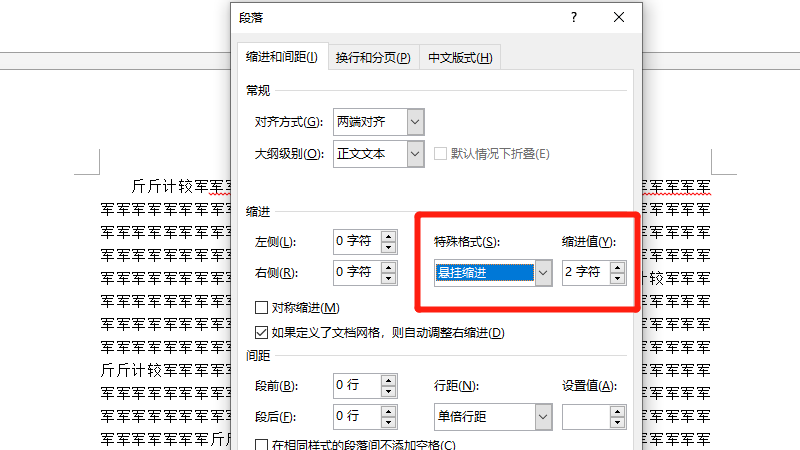800x450 pixels.
Task: Increase 缩进值 using the up arrow
Action: coord(617,267)
